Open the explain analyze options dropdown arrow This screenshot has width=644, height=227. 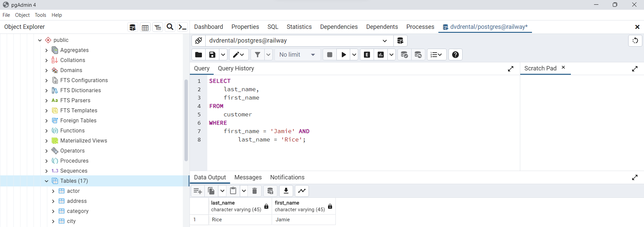tap(391, 55)
